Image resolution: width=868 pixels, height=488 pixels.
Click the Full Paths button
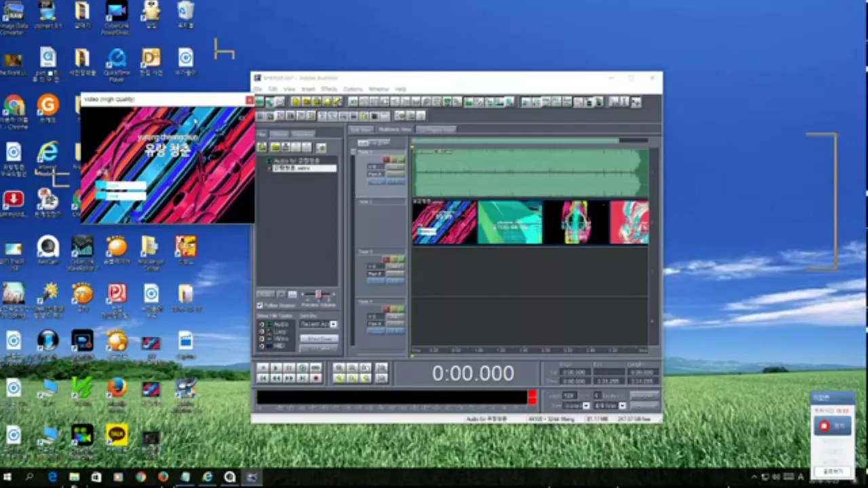(x=319, y=348)
